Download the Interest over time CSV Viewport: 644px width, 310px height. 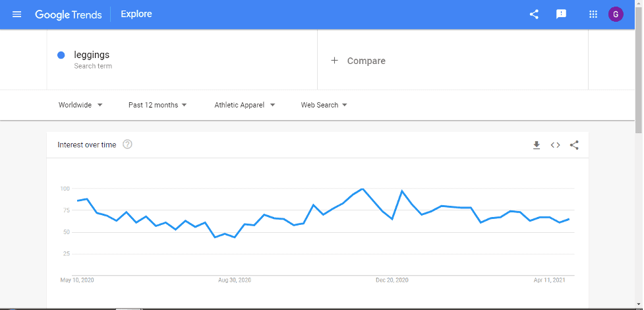pyautogui.click(x=537, y=145)
